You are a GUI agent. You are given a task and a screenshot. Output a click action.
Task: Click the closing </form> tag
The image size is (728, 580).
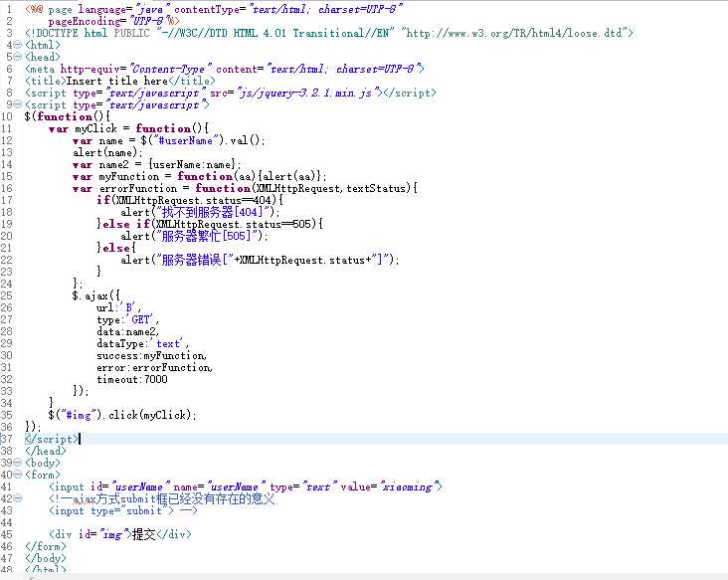coord(46,546)
